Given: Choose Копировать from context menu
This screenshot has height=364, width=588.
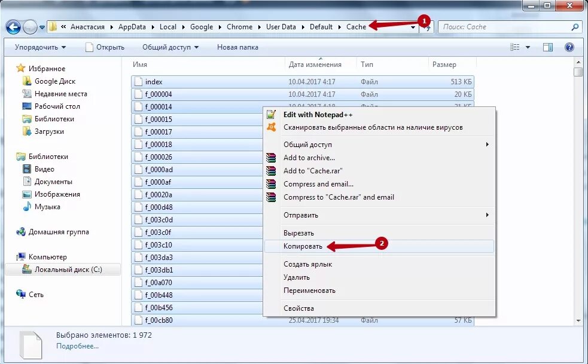Looking at the screenshot, I should pos(379,246).
